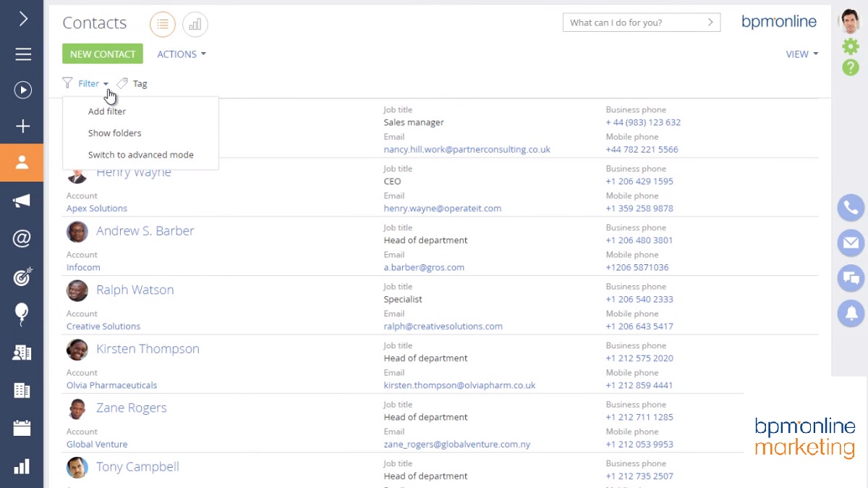This screenshot has height=488, width=868.
Task: Click the New Contact button
Action: click(x=102, y=54)
